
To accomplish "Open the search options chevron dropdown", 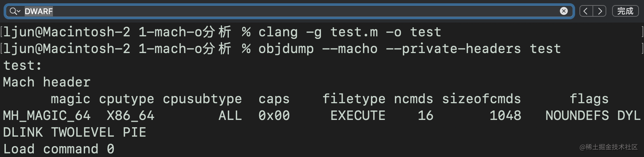I will click(x=18, y=12).
